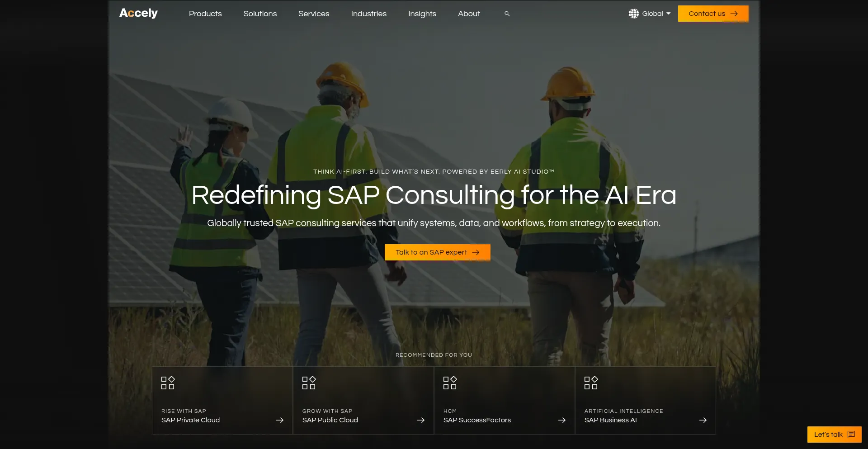Open the SAP Private Cloud link
The height and width of the screenshot is (449, 868).
point(190,420)
